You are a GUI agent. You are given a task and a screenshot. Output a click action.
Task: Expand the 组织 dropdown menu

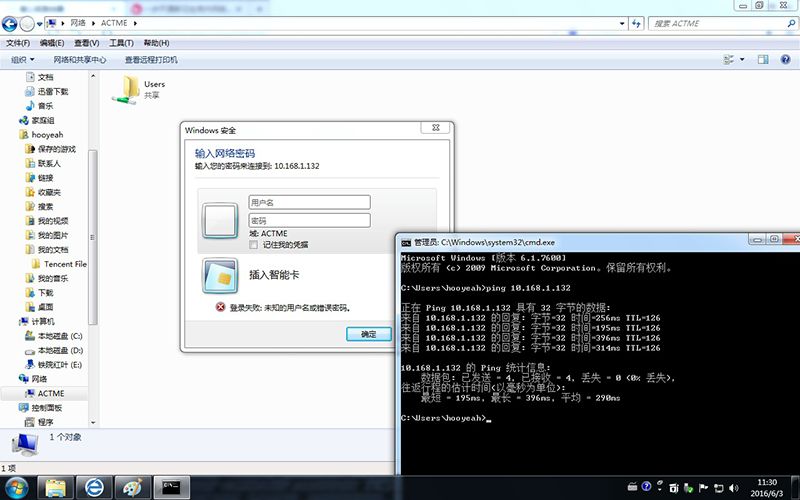coord(21,59)
